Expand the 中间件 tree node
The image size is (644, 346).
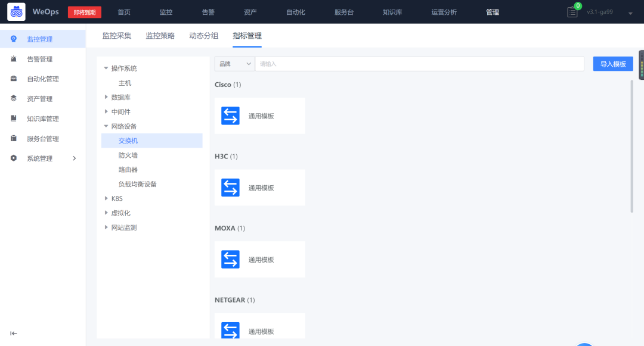(106, 111)
